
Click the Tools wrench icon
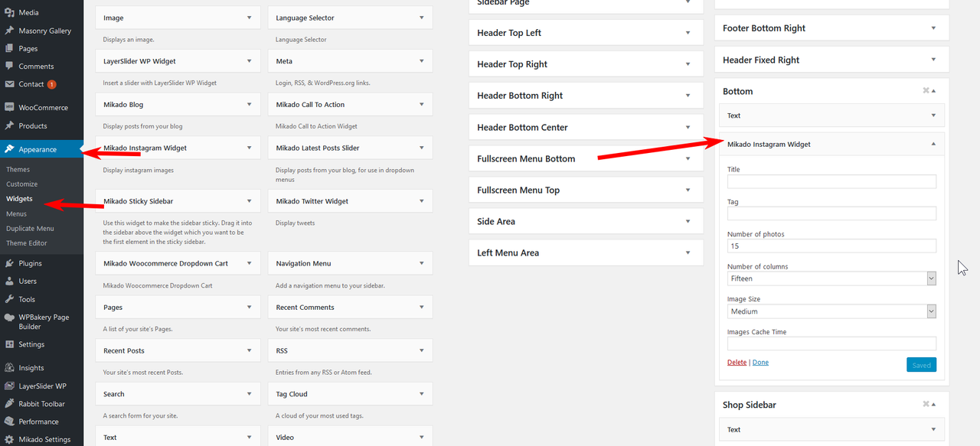pyautogui.click(x=9, y=299)
